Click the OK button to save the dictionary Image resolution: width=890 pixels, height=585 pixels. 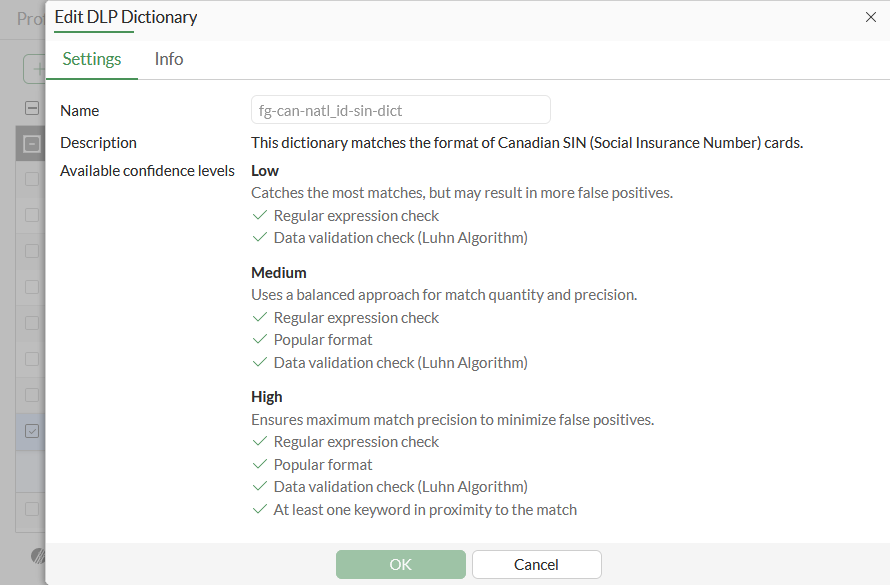point(400,564)
